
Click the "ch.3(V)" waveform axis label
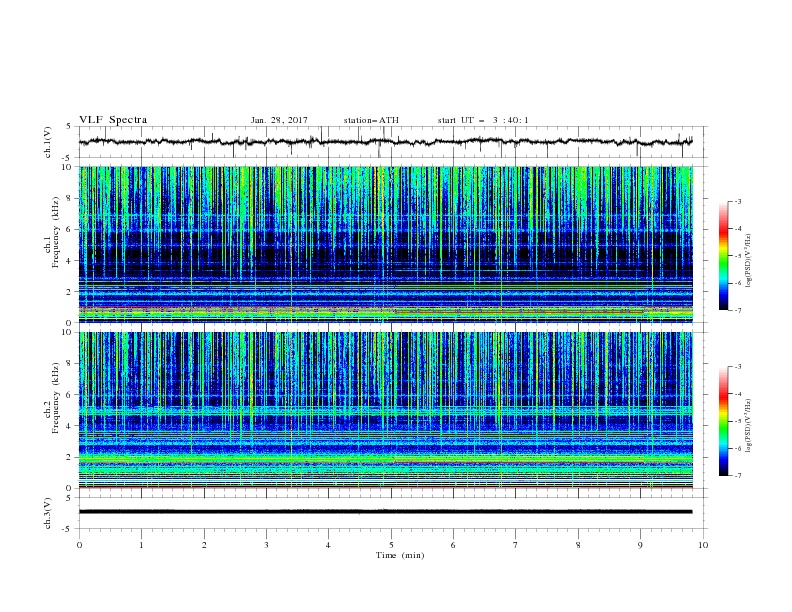click(48, 513)
